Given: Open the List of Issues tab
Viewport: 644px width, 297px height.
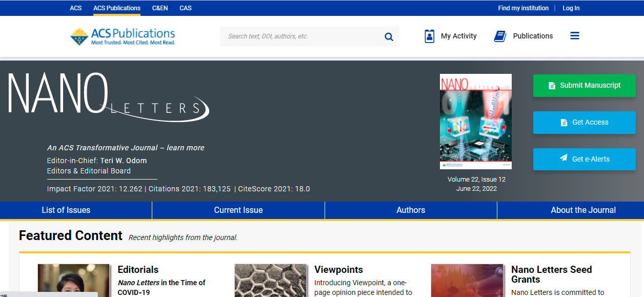Looking at the screenshot, I should [66, 210].
